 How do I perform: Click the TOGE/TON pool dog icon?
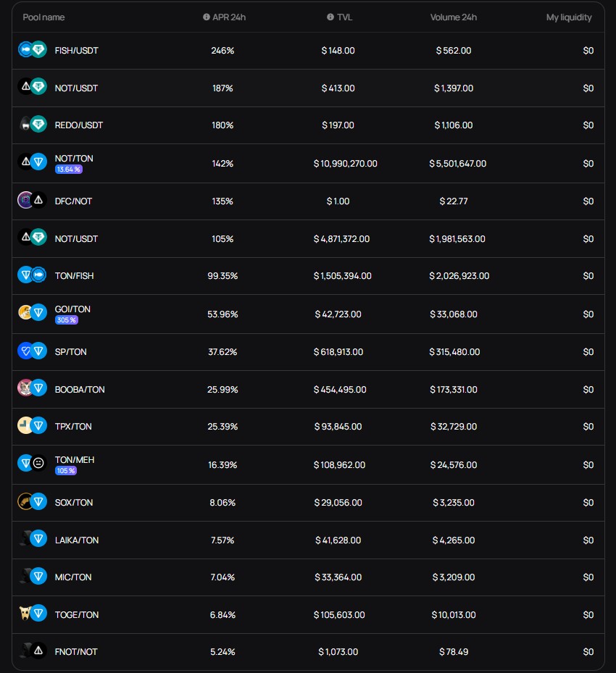click(x=25, y=614)
